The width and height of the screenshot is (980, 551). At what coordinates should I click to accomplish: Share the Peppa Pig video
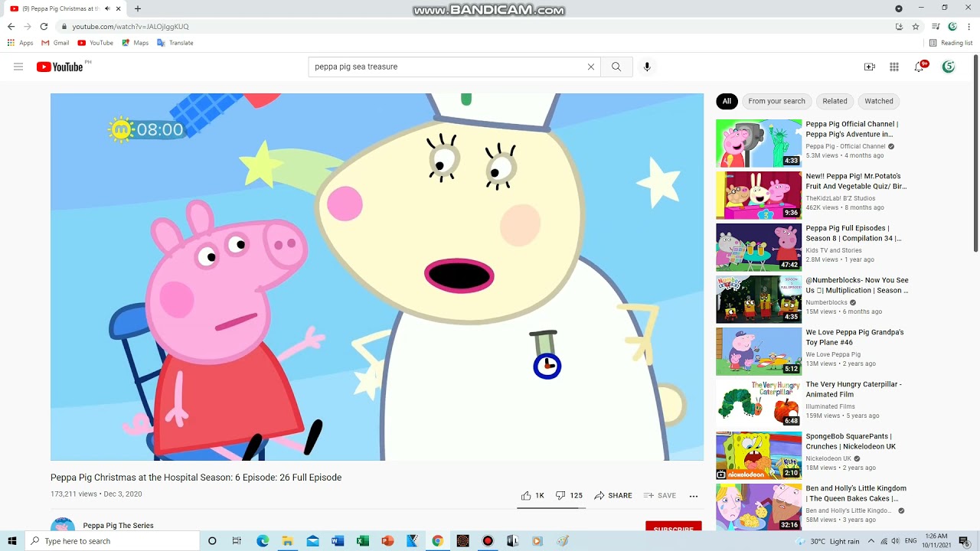pos(613,495)
